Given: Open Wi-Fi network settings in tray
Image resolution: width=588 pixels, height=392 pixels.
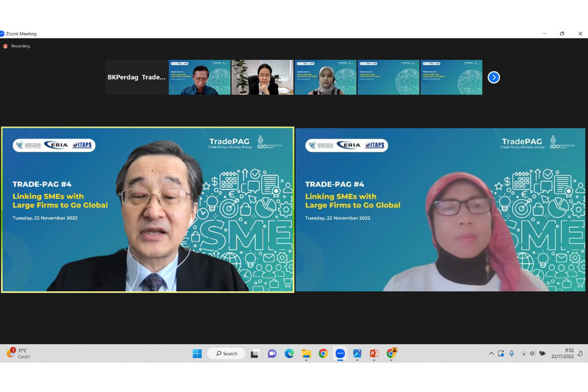Looking at the screenshot, I should (x=524, y=353).
